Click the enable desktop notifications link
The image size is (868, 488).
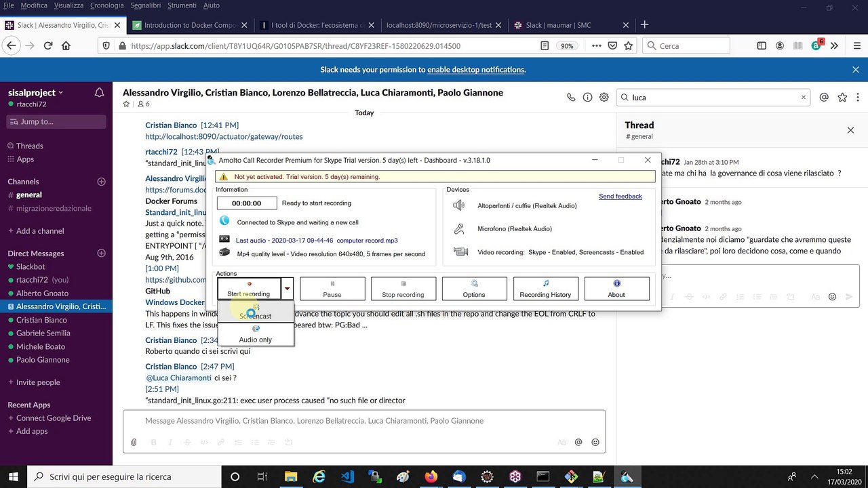(x=476, y=70)
